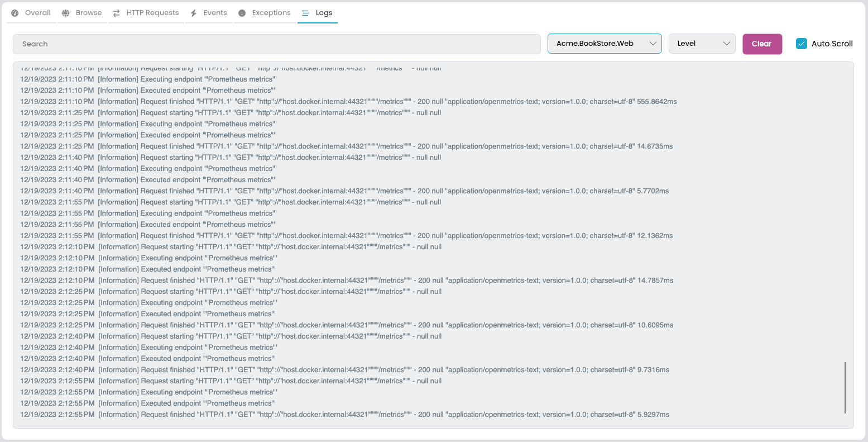Click the Browse globe icon
This screenshot has height=442, width=868.
pyautogui.click(x=65, y=12)
